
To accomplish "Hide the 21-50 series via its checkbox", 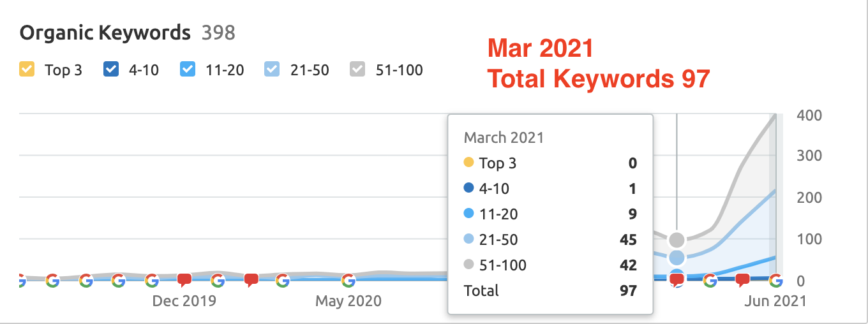I will tap(272, 69).
